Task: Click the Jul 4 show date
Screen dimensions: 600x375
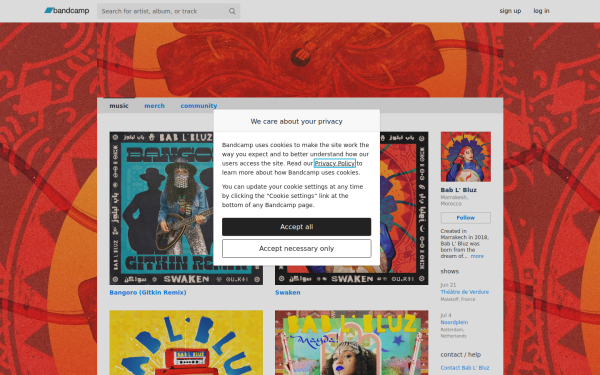Action: tap(446, 315)
